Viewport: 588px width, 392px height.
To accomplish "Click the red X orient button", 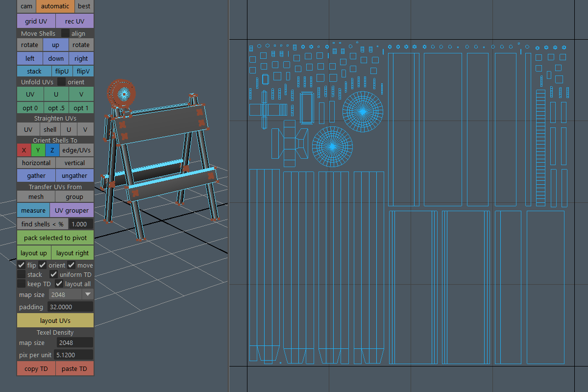I will click(24, 150).
